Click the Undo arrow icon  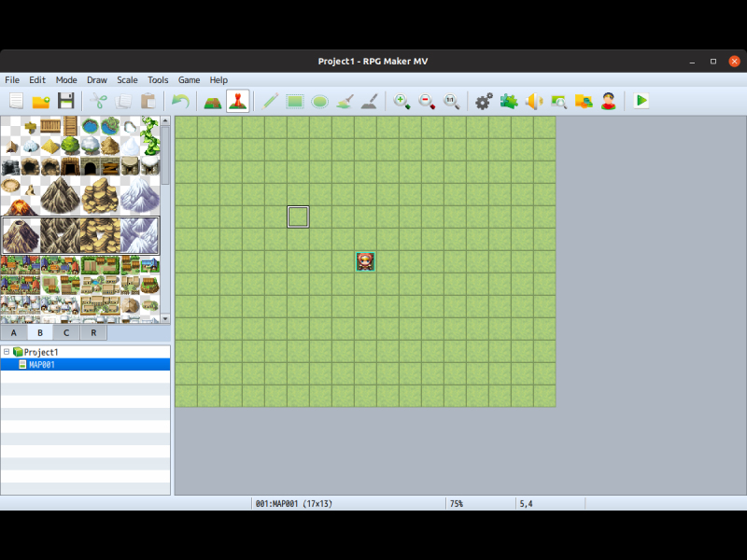180,101
